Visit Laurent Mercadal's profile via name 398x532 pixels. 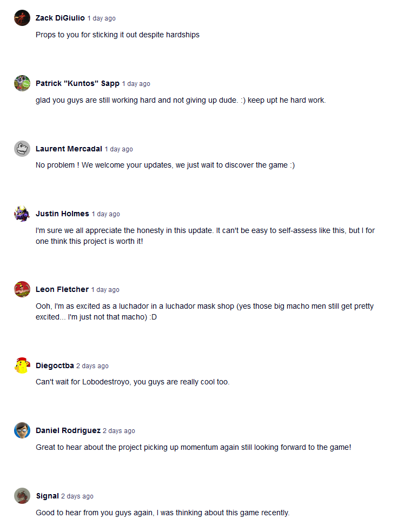click(x=69, y=149)
